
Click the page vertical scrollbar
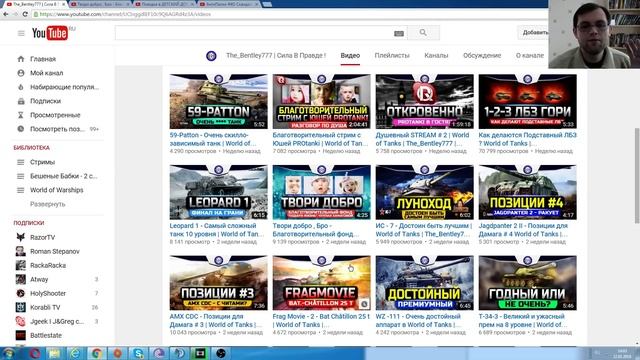(637, 176)
